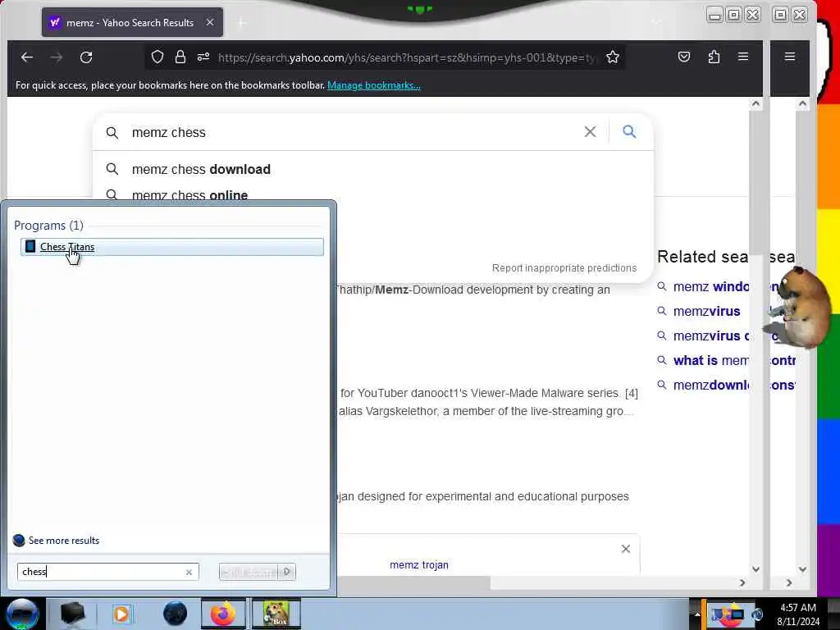Click the Firefox address bar URL
The width and height of the screenshot is (840, 630).
[x=407, y=57]
